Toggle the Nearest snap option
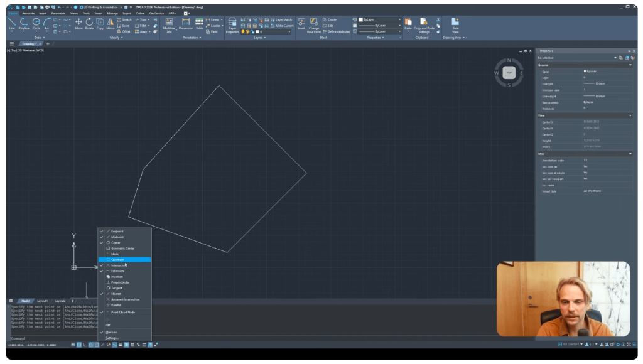This screenshot has width=643, height=364. coord(117,294)
